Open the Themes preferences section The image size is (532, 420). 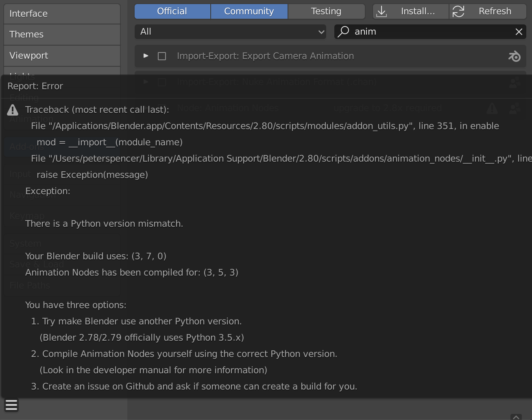pyautogui.click(x=62, y=34)
